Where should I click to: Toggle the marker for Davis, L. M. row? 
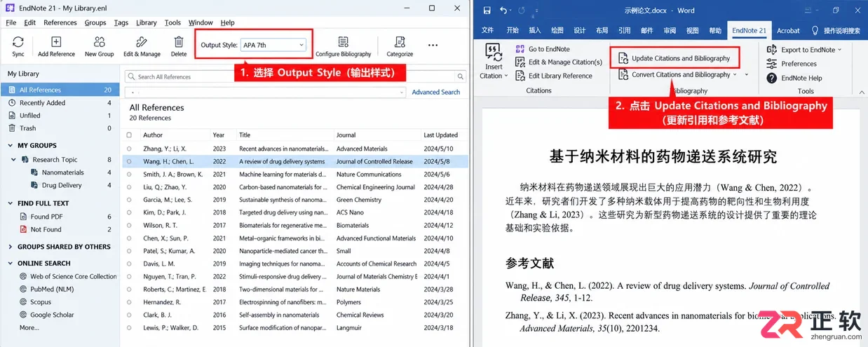(129, 264)
